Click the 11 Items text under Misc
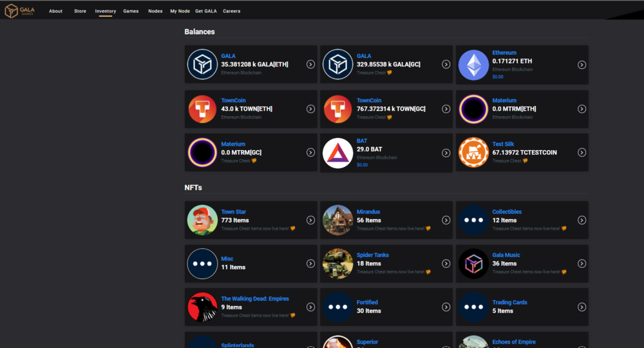Screen dimensions: 644x348 (x=233, y=267)
